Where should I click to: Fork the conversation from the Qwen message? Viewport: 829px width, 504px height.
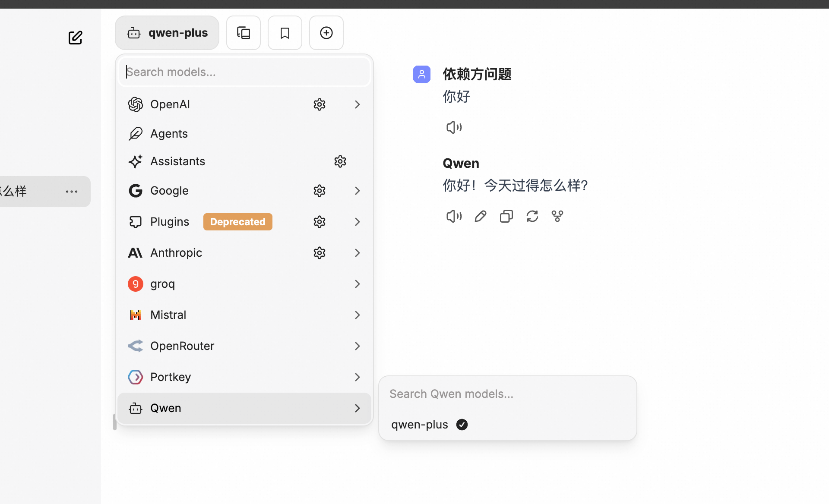click(x=557, y=216)
